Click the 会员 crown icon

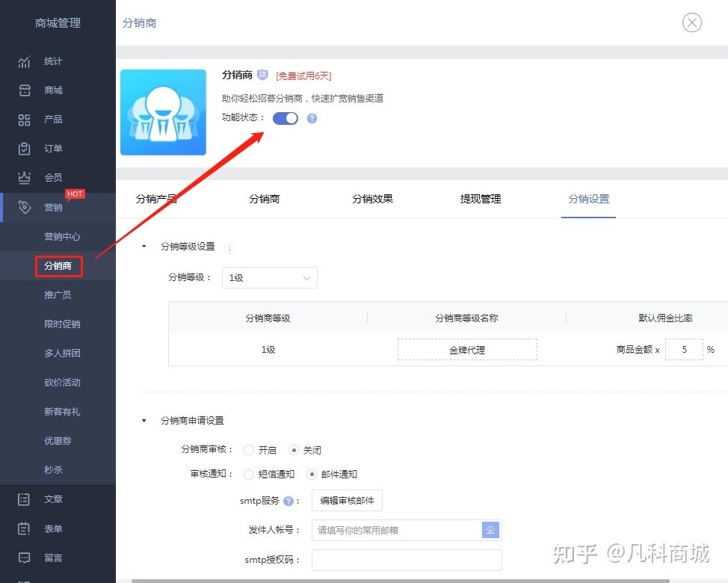click(24, 178)
